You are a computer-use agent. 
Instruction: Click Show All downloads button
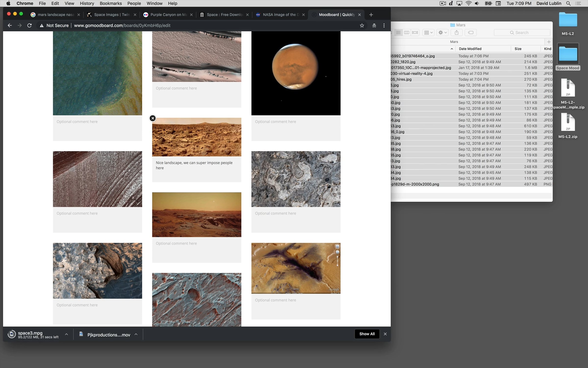(x=367, y=334)
